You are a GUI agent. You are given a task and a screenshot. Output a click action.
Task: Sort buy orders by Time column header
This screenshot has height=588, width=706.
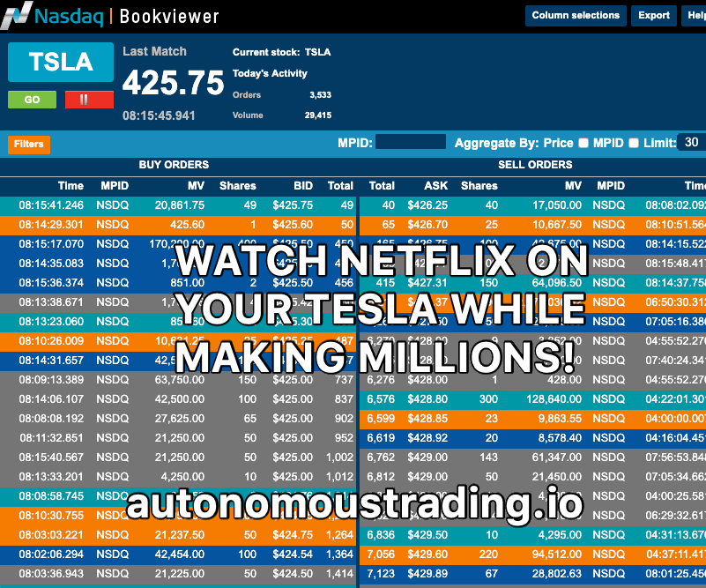[71, 186]
